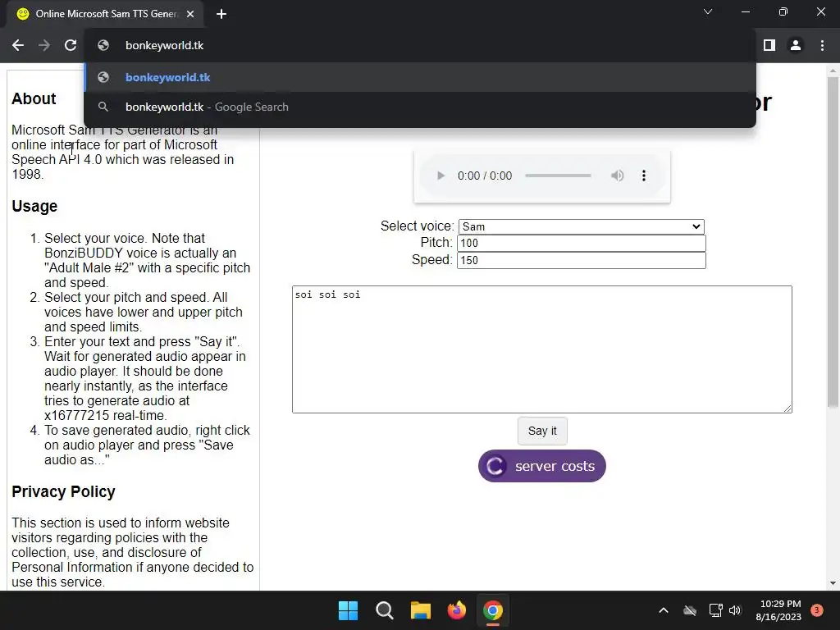Open the Chrome three-dot menu
This screenshot has height=630, width=840.
pyautogui.click(x=822, y=46)
